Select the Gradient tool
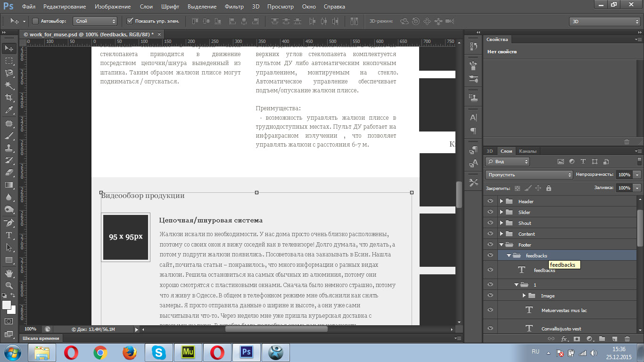 tap(9, 185)
